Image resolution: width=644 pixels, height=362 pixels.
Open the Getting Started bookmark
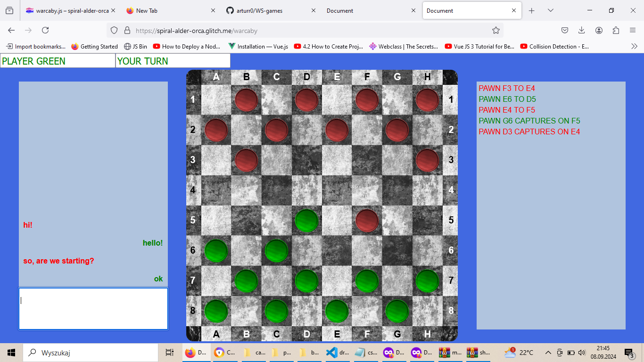point(94,46)
